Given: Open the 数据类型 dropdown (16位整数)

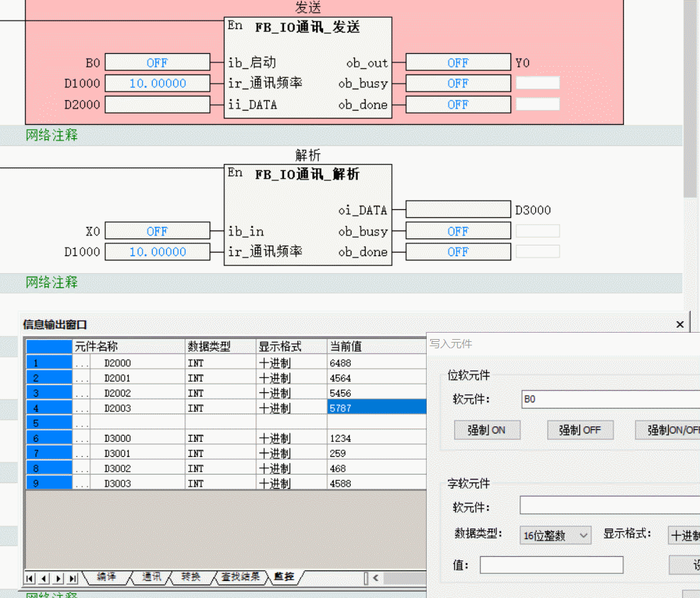Looking at the screenshot, I should [555, 536].
